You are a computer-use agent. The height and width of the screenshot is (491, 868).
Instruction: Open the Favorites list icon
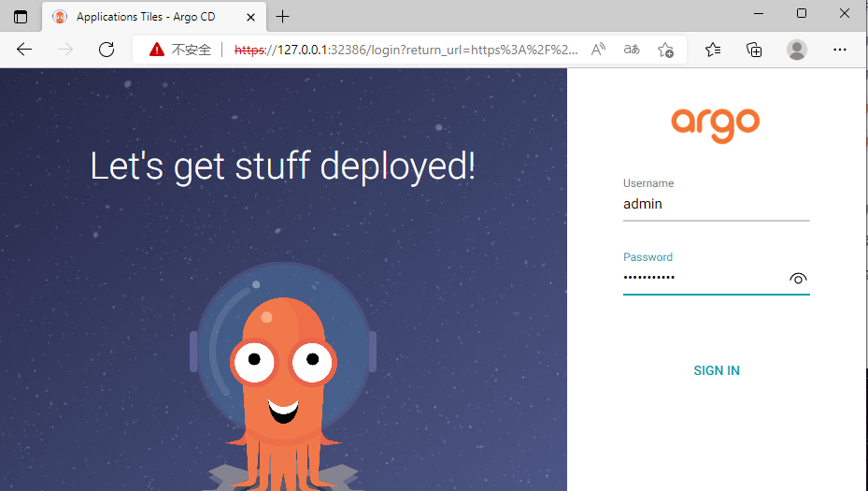[x=713, y=50]
